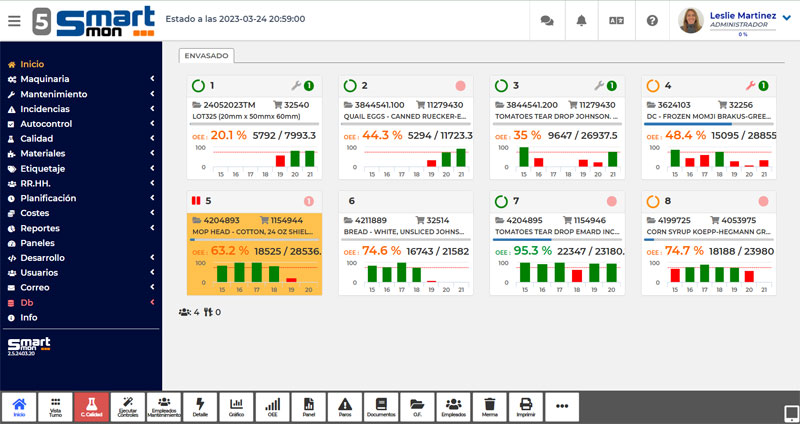The image size is (800, 424).
Task: Click the Imprimir printer icon
Action: pos(525,406)
